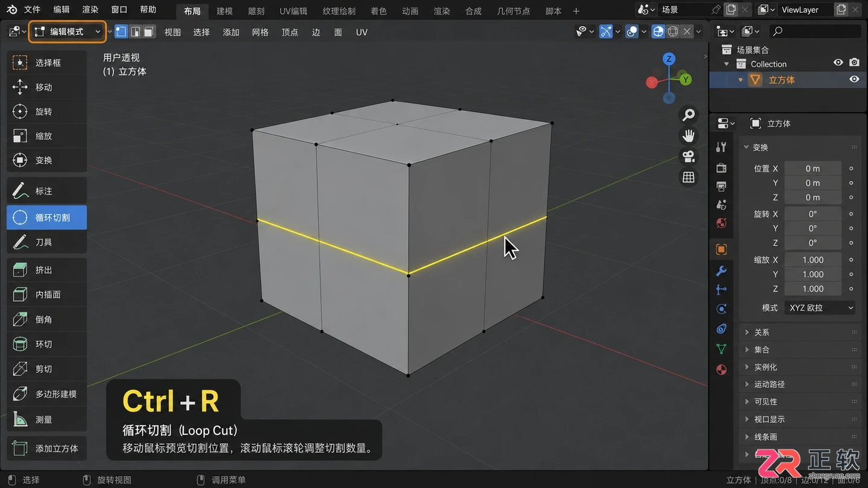Open the Physics properties tab icon

coord(721,309)
